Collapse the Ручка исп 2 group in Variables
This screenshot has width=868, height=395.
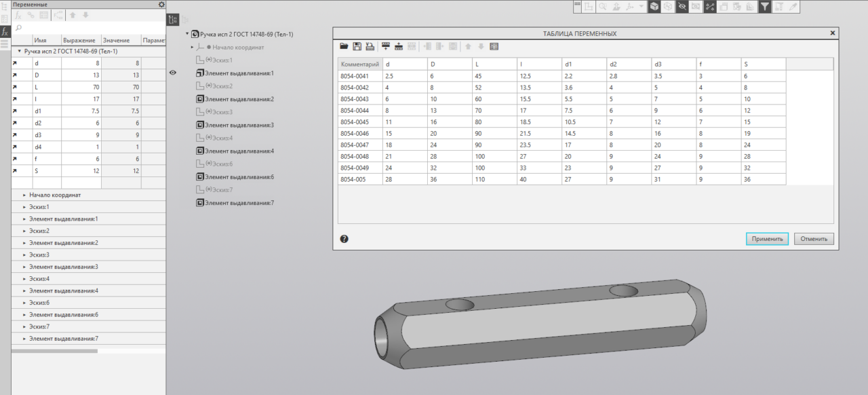click(x=20, y=51)
